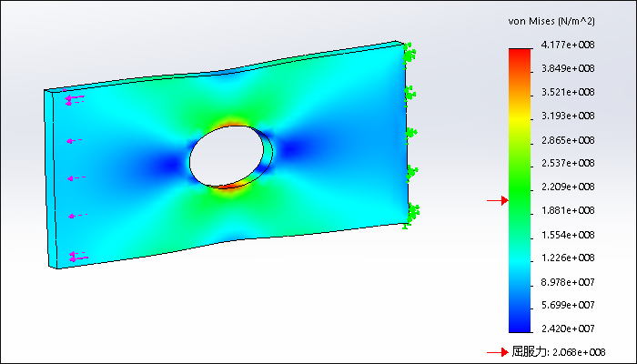Select the 1.554e+008 legend value

568,235
